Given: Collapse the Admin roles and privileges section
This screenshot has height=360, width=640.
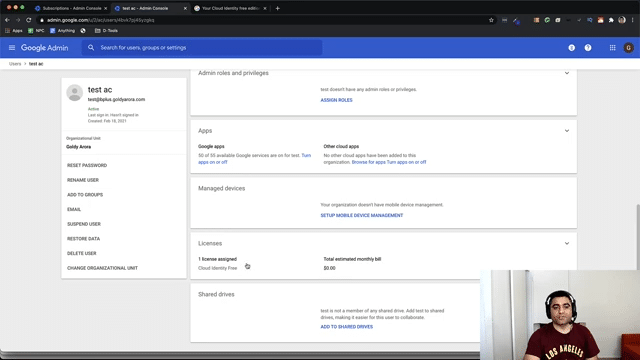Looking at the screenshot, I should [567, 73].
